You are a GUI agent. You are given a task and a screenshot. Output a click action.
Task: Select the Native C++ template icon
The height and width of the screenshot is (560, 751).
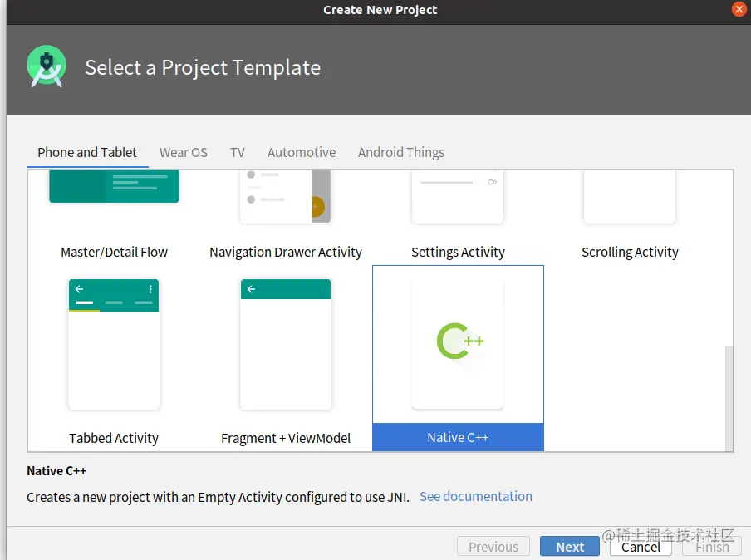(x=458, y=341)
